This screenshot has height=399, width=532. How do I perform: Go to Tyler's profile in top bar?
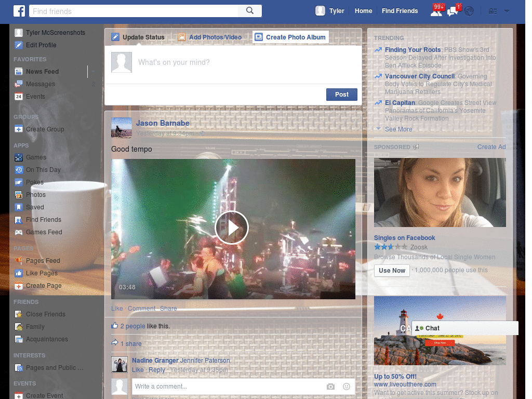[330, 11]
